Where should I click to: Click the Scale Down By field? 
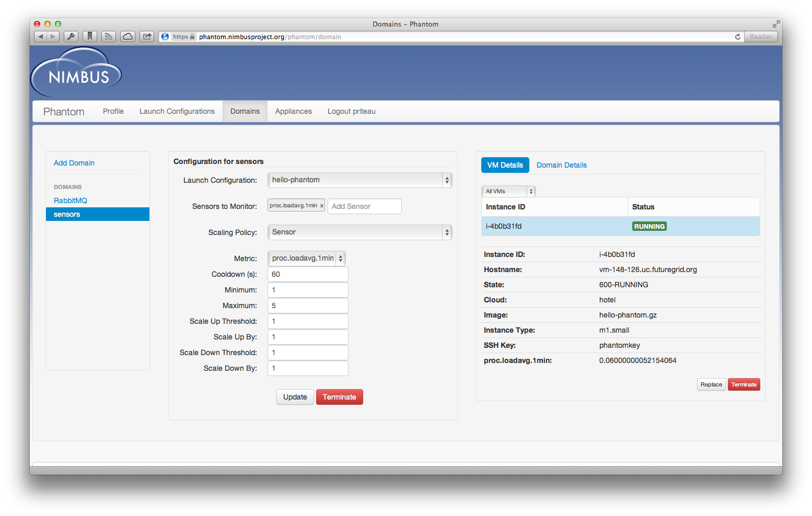point(308,368)
